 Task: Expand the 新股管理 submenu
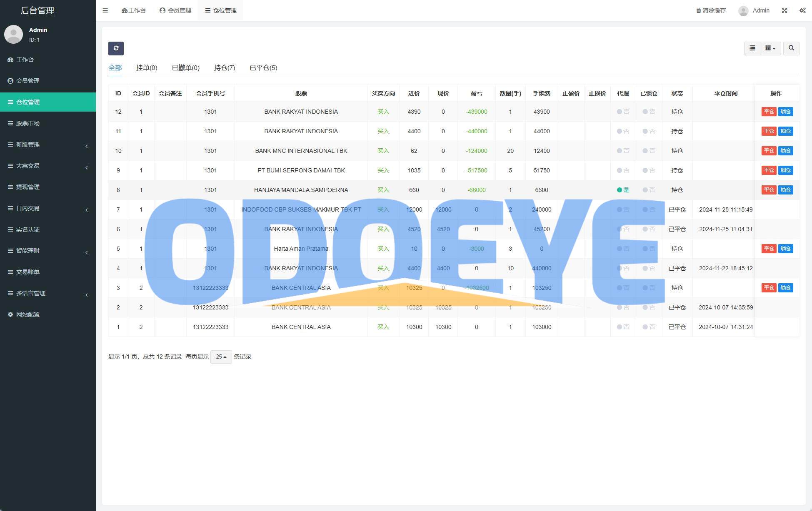tap(48, 145)
